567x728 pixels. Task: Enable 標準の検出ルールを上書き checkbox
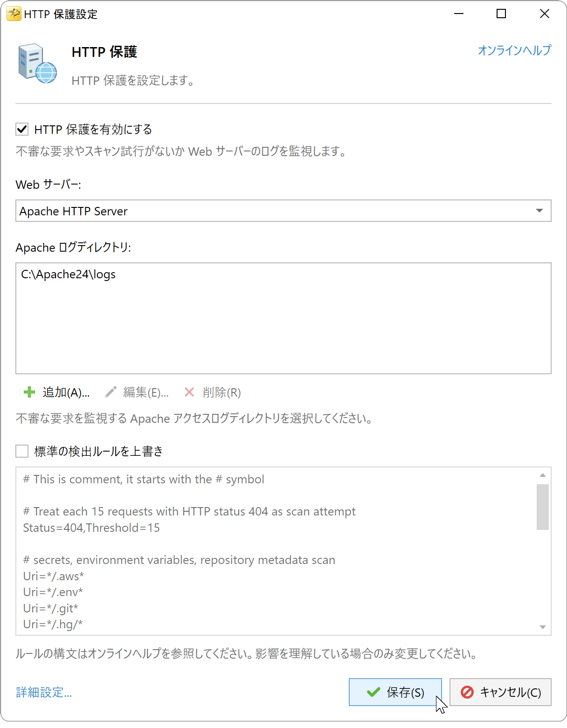click(x=22, y=451)
